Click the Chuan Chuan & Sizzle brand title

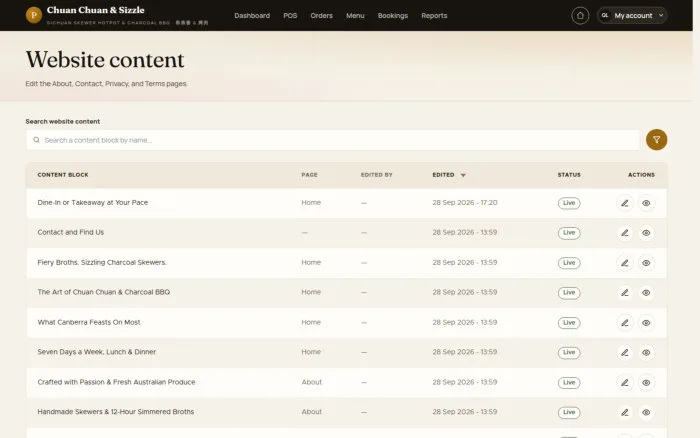coord(96,10)
